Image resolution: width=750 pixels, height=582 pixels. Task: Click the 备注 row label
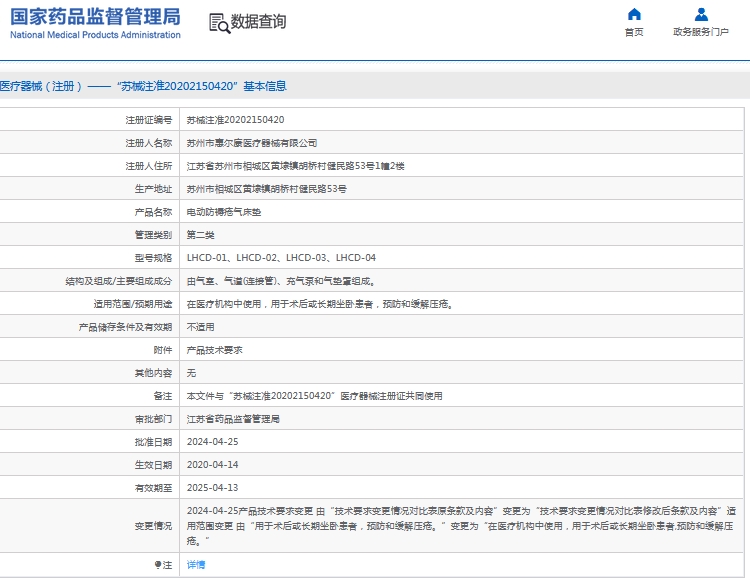tap(163, 396)
